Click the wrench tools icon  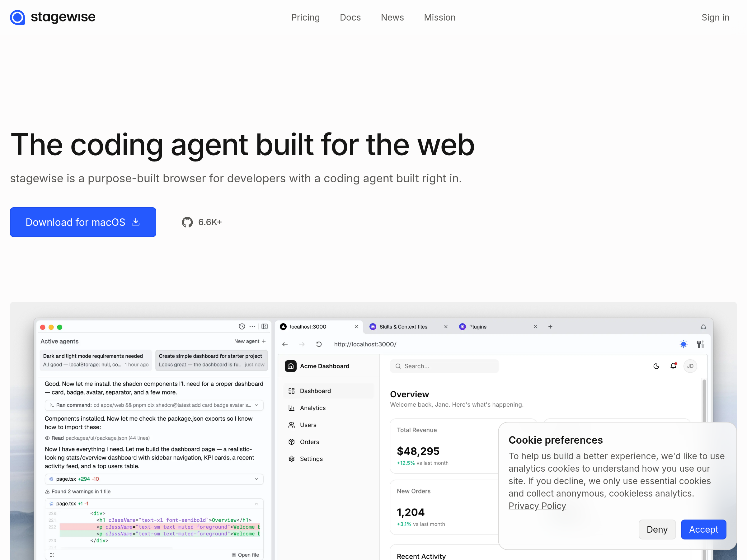click(x=700, y=344)
